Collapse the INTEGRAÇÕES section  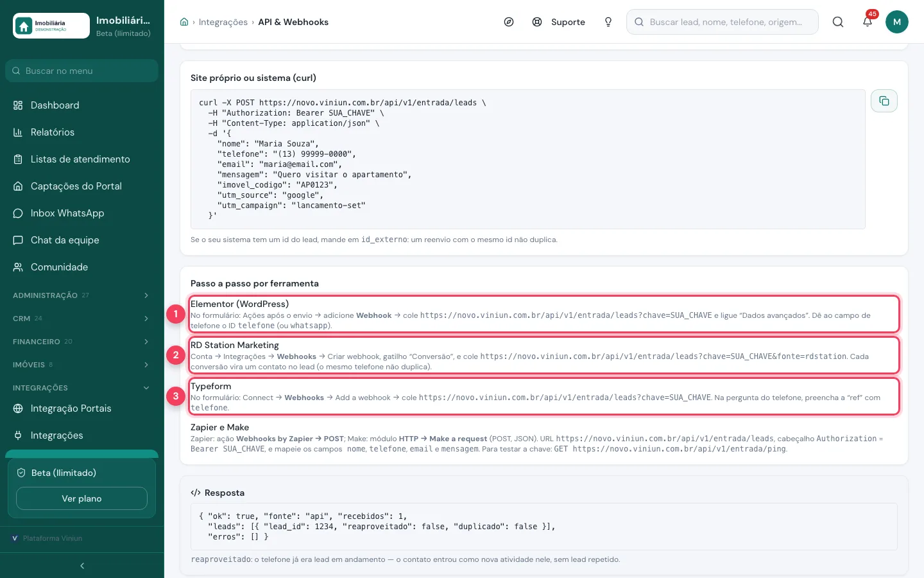pyautogui.click(x=82, y=388)
